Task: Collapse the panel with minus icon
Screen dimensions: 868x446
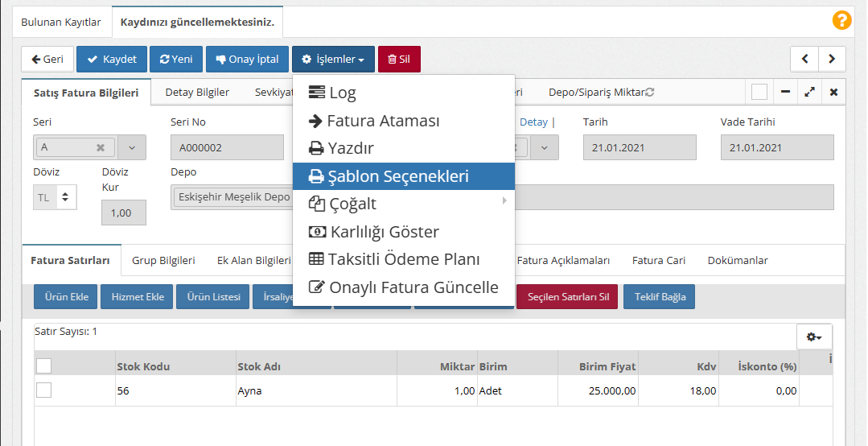Action: (785, 93)
